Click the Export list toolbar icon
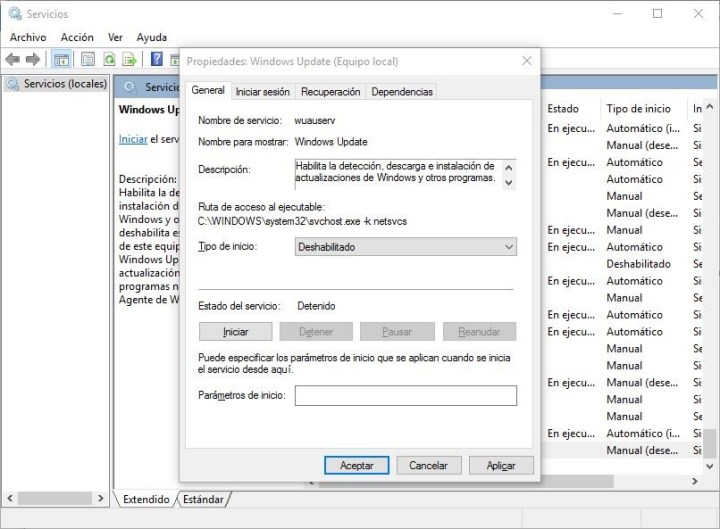The image size is (720, 529). tap(129, 59)
